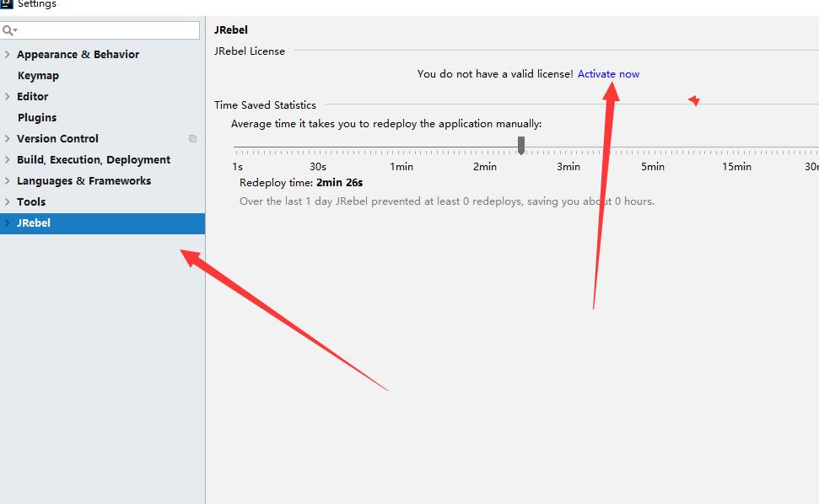Expand the Languages & Frameworks chevron
819x504 pixels.
(8, 180)
